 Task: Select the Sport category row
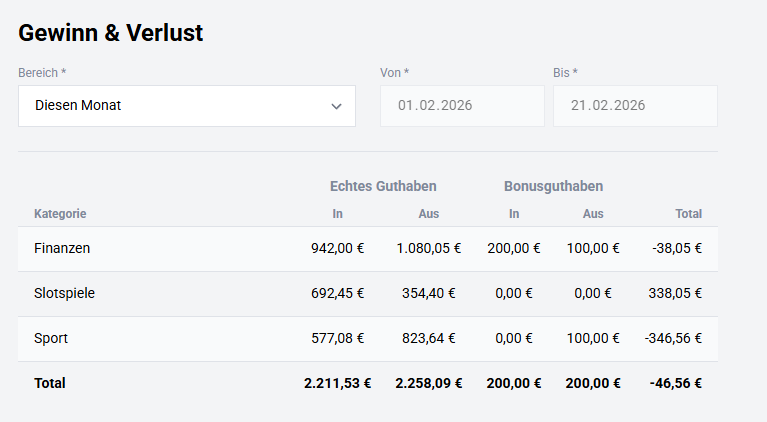point(51,339)
